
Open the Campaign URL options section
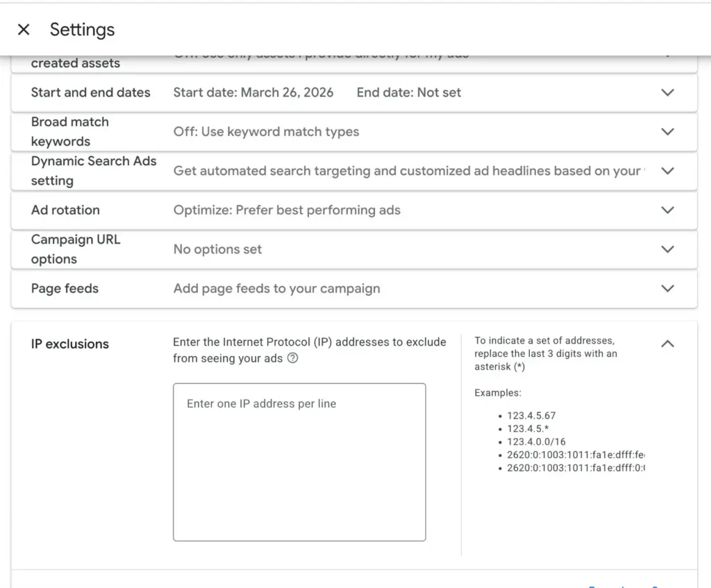pos(667,249)
